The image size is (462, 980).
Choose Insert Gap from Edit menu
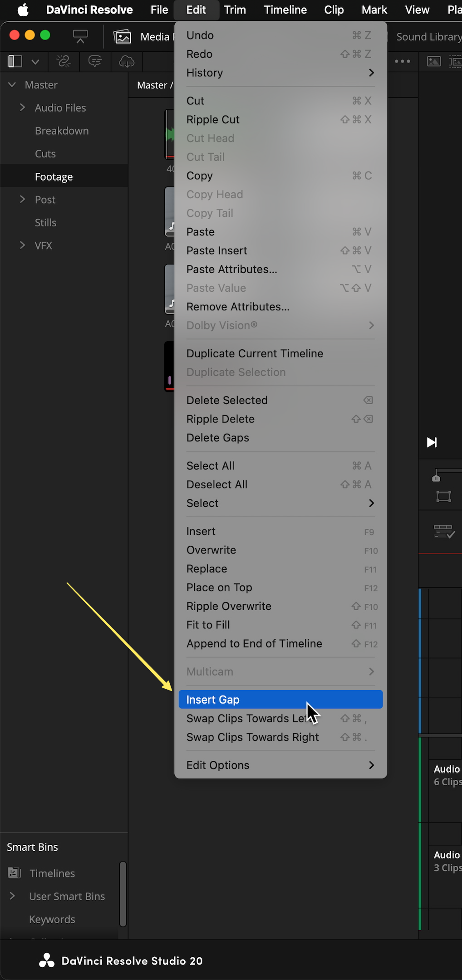click(280, 700)
